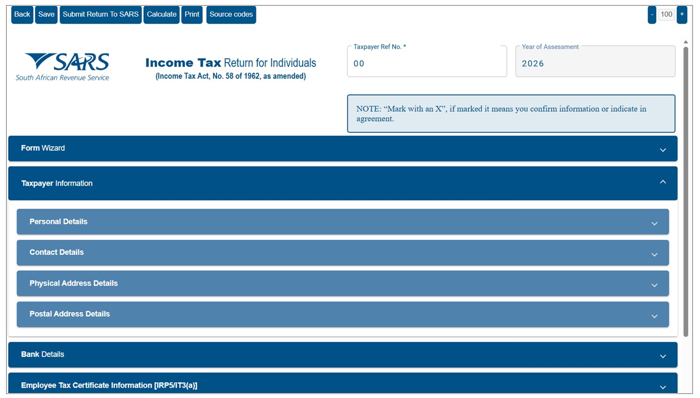Expand the Postal Address Details chevron
700x398 pixels.
click(654, 316)
